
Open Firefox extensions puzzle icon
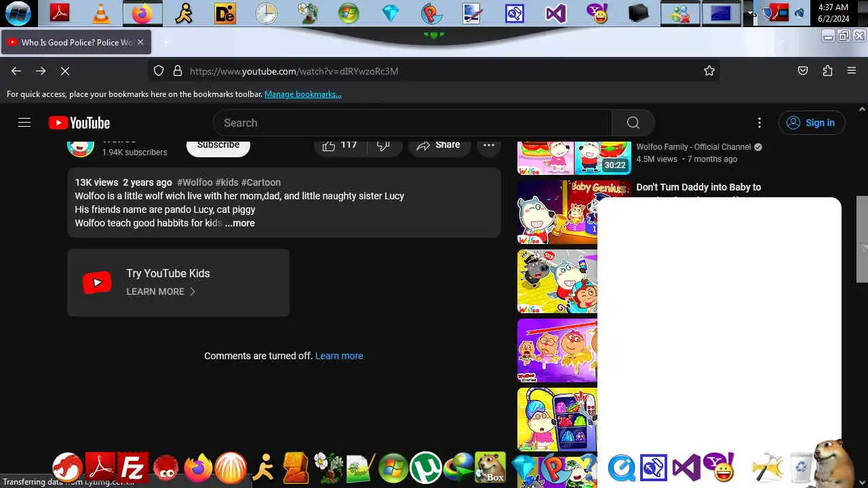pos(827,71)
